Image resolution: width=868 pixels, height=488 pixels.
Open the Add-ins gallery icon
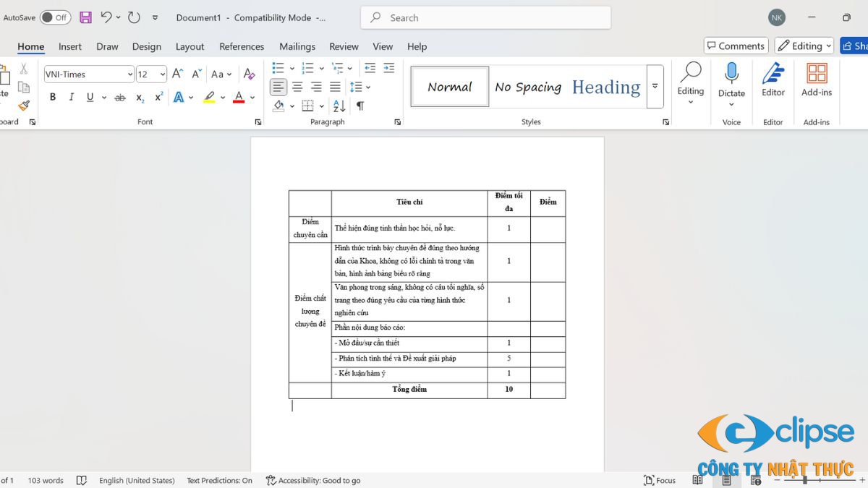pyautogui.click(x=817, y=80)
